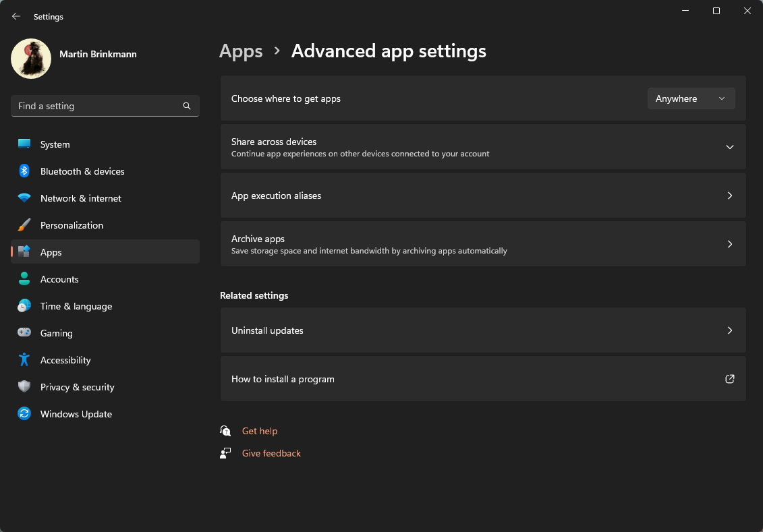This screenshot has height=532, width=763.
Task: Click the Apps breadcrumb link
Action: tap(241, 51)
